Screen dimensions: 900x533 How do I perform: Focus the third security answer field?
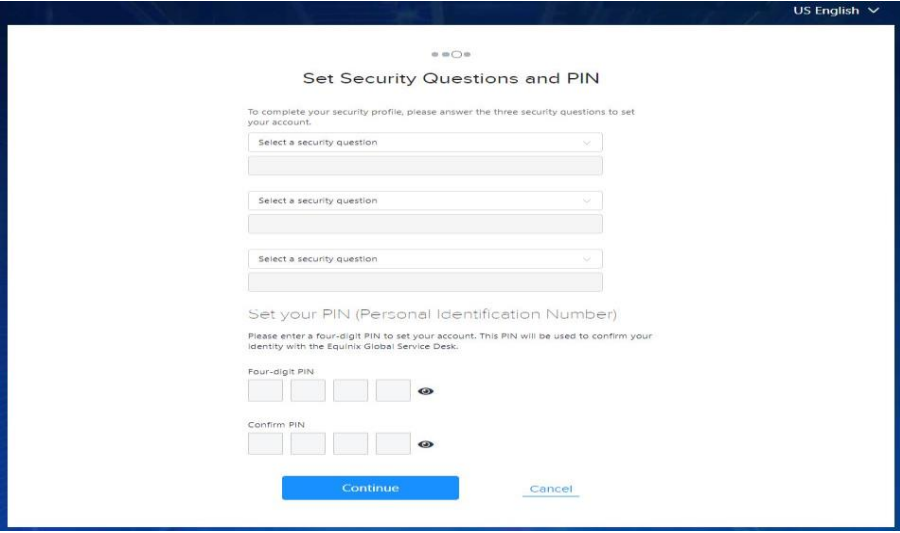click(x=425, y=282)
